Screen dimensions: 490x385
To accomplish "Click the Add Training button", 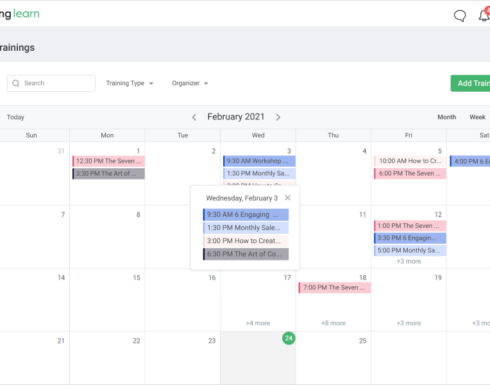I will pyautogui.click(x=470, y=83).
